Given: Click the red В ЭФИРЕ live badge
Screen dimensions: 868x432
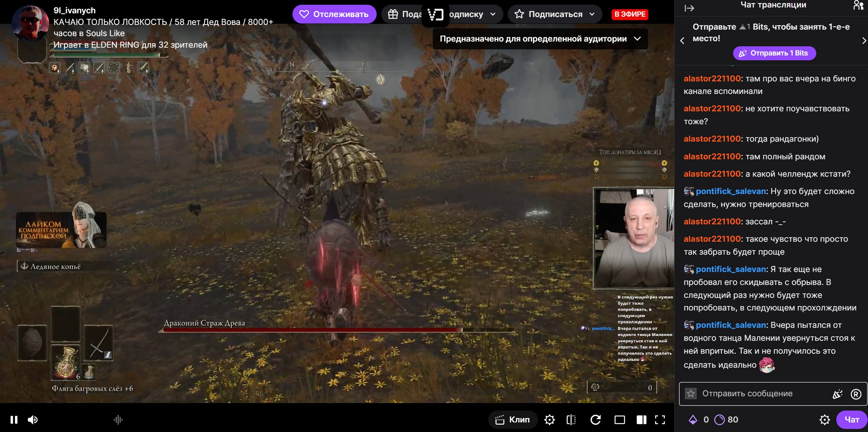Looking at the screenshot, I should 630,14.
